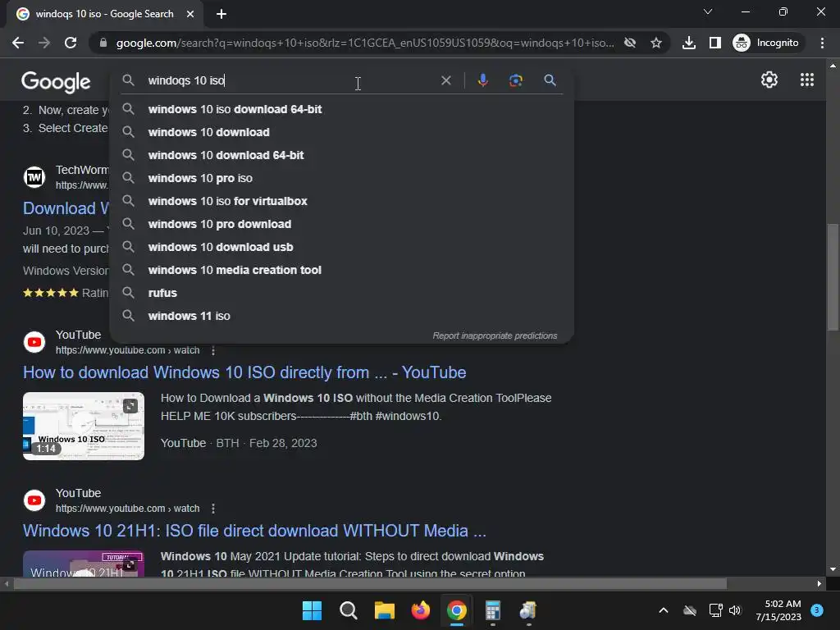Open more options for first YouTube result
This screenshot has height=630, width=840.
[x=213, y=350]
